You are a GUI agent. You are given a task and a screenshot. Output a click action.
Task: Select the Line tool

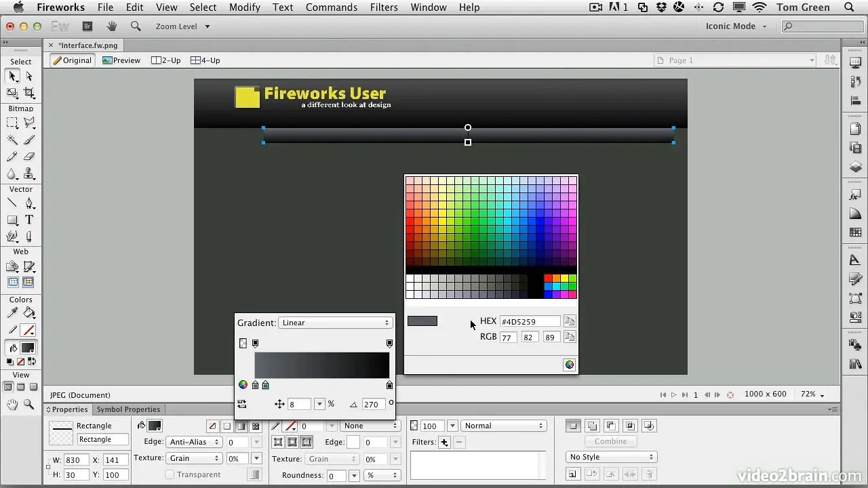coord(13,203)
